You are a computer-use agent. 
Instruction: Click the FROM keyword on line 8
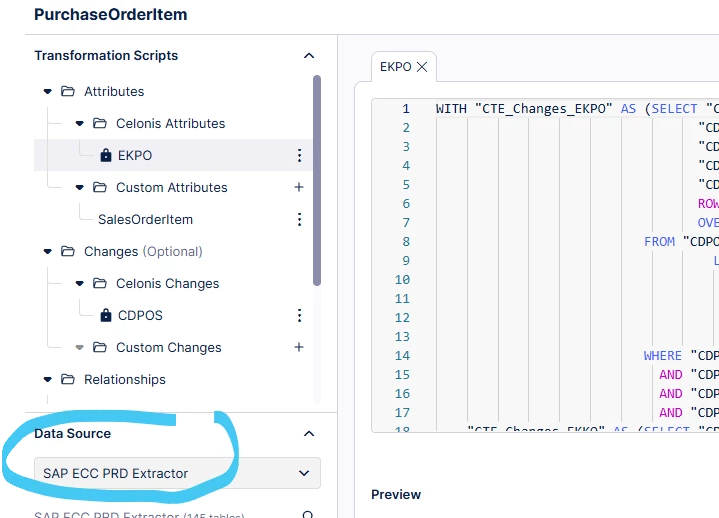click(x=659, y=242)
